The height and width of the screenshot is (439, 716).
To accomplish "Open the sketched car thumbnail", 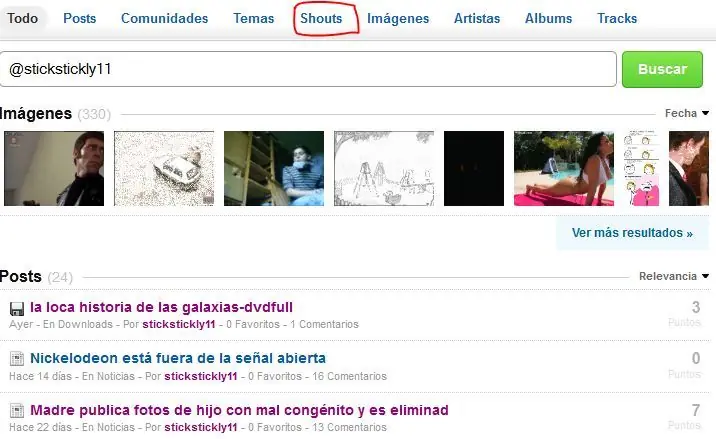I will pos(164,169).
